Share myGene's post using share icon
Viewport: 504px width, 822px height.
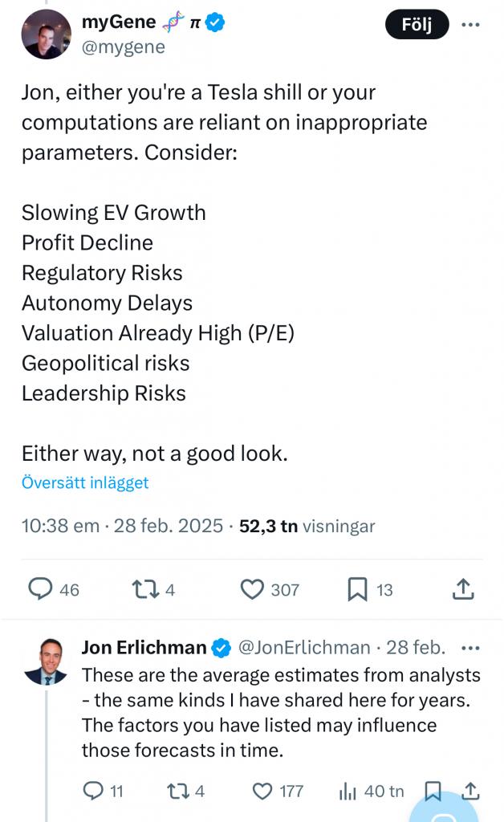pyautogui.click(x=463, y=590)
